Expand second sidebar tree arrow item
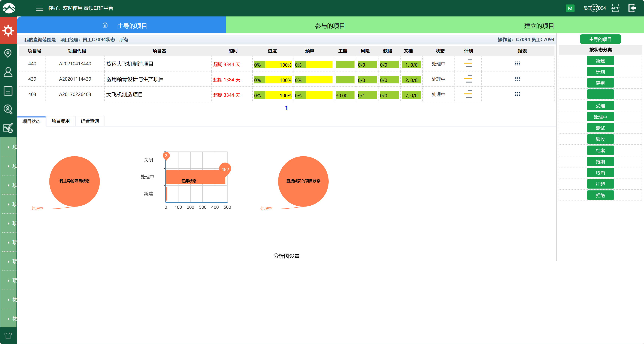This screenshot has width=644, height=344. tap(8, 166)
